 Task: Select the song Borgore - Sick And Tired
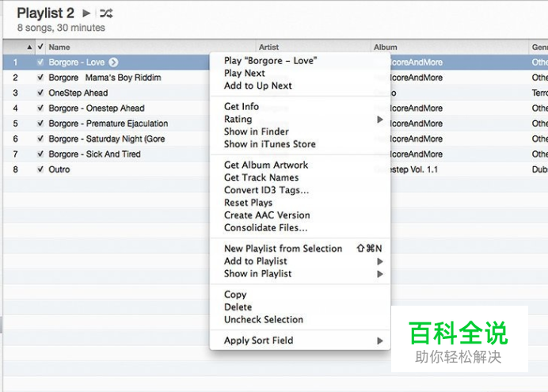coord(95,154)
